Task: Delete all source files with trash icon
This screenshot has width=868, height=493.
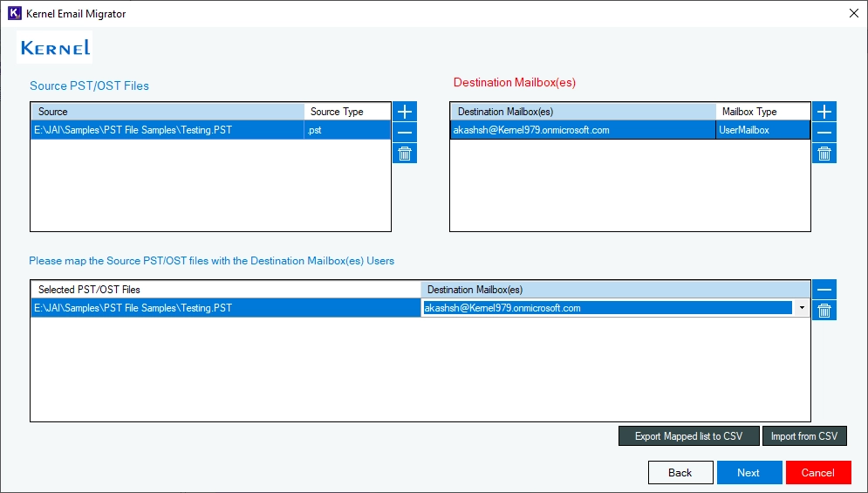Action: (x=405, y=154)
